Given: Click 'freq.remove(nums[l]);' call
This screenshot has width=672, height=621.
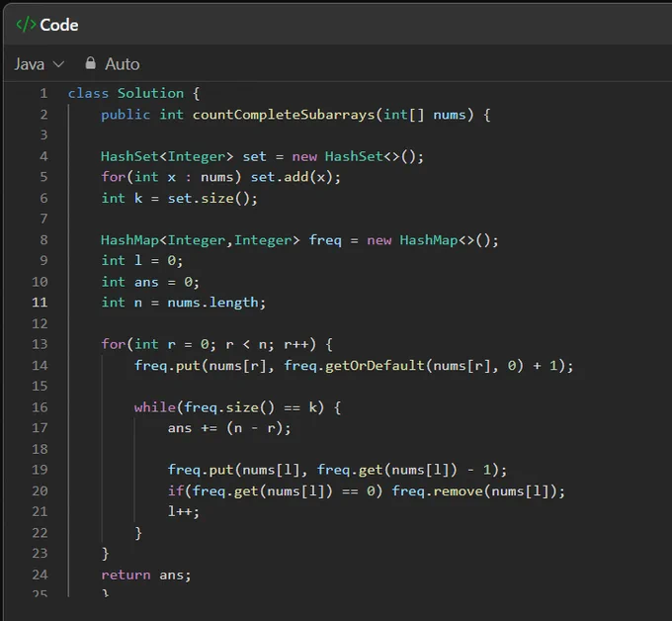Looking at the screenshot, I should [x=478, y=490].
